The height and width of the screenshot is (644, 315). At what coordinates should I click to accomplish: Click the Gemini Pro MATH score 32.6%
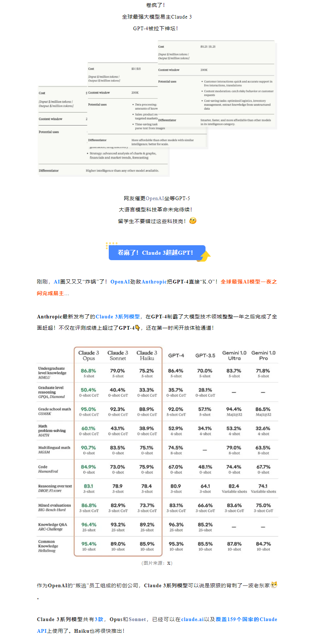tap(263, 428)
